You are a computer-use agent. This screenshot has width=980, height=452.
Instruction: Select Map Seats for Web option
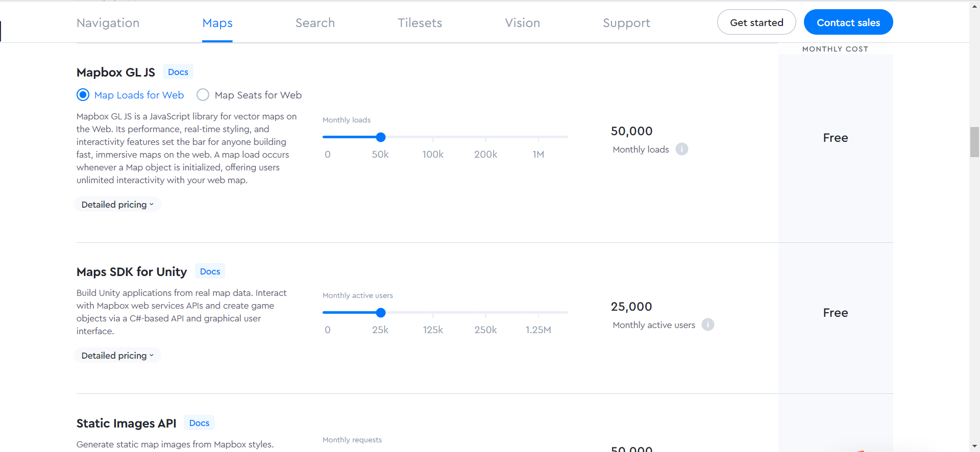(x=203, y=95)
